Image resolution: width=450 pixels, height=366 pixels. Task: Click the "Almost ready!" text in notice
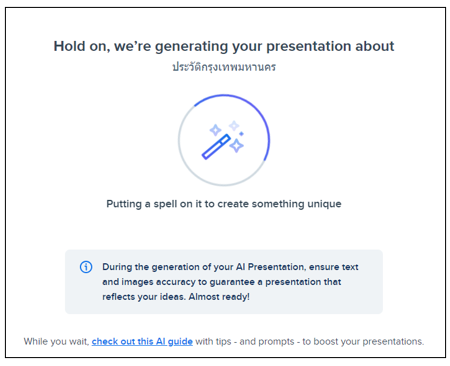tap(219, 297)
